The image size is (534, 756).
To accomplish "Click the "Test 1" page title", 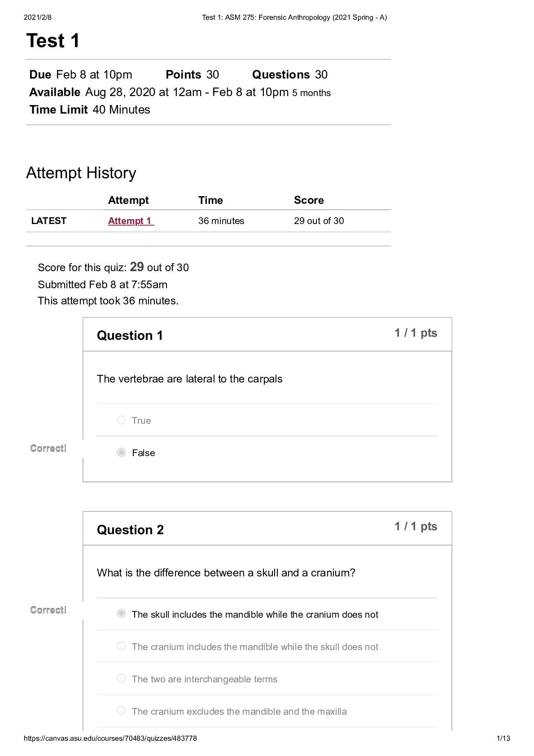I will [x=53, y=41].
